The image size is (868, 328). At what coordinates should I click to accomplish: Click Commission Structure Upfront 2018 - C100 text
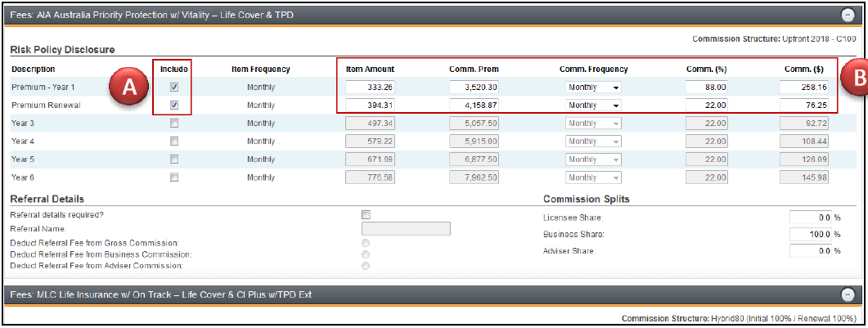pyautogui.click(x=774, y=39)
